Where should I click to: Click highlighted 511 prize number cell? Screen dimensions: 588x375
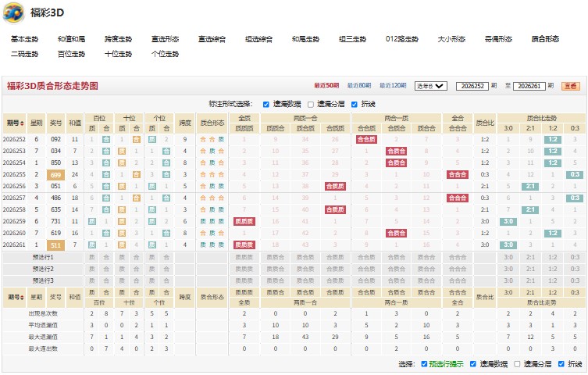click(x=55, y=245)
